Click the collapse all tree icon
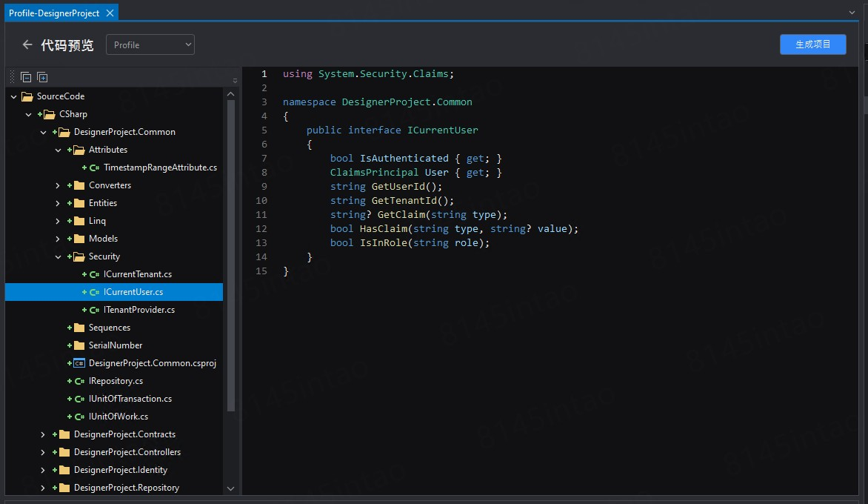The height and width of the screenshot is (504, 868). 25,77
